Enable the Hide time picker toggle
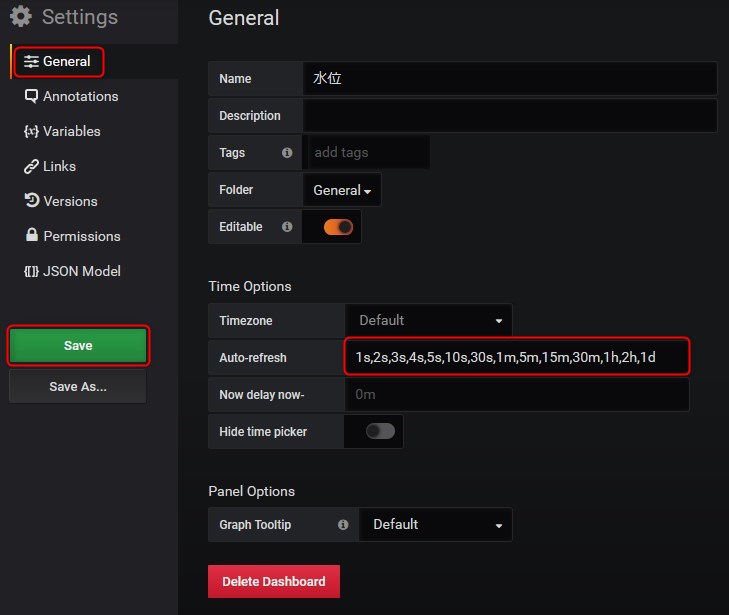Screen dimensions: 729x615 tap(380, 431)
